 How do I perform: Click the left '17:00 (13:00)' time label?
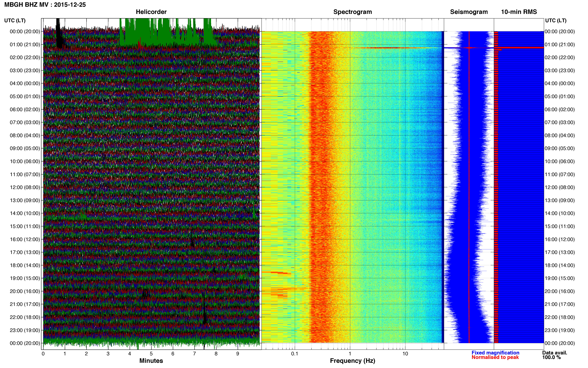click(x=25, y=252)
